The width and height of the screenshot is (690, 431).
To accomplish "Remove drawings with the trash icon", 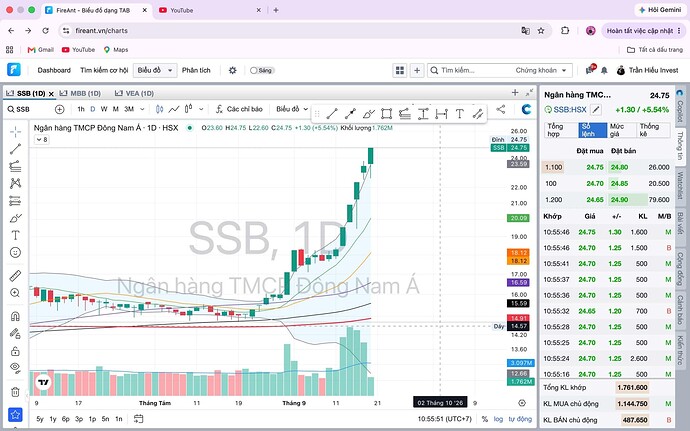I will click(15, 391).
